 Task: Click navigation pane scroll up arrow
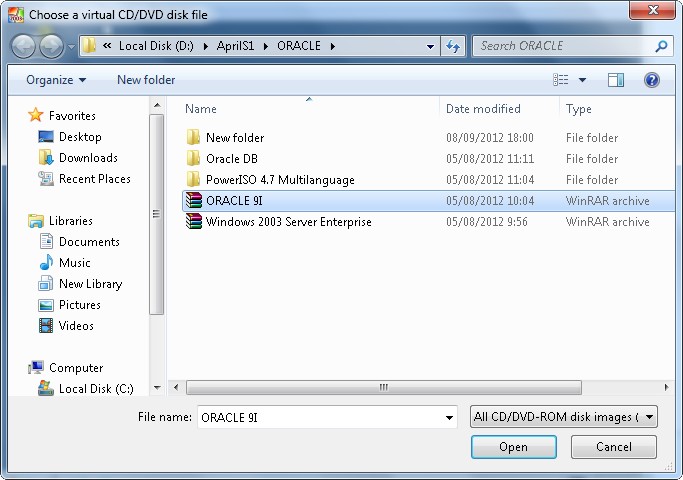tap(157, 105)
